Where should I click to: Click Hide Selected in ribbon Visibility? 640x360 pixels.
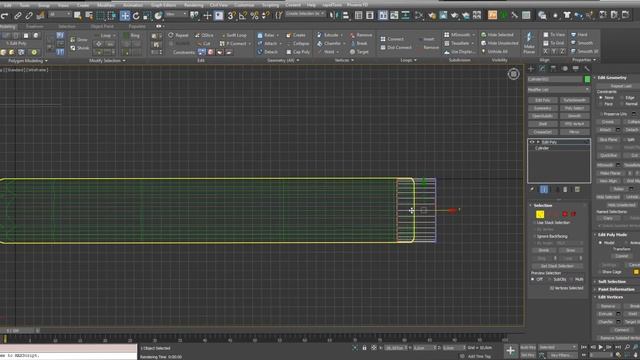[x=497, y=35]
